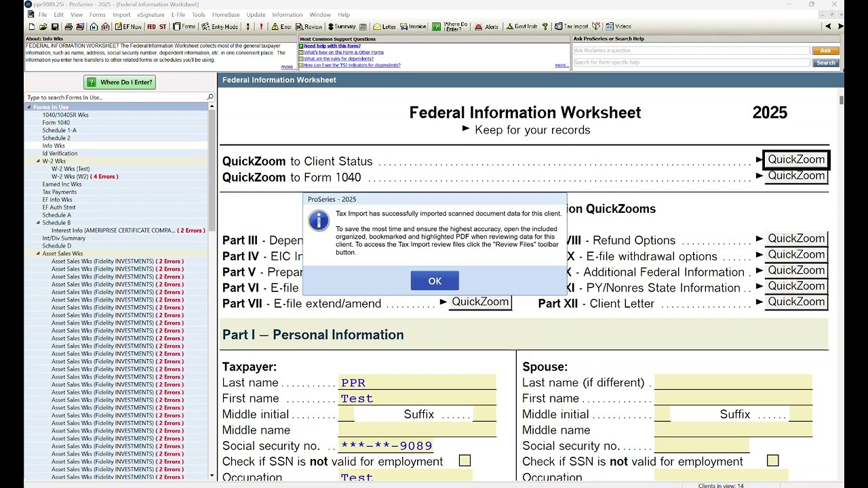Click the Where Do I Enter toolbar icon
Viewport: 868px width, 488px height.
451,26
